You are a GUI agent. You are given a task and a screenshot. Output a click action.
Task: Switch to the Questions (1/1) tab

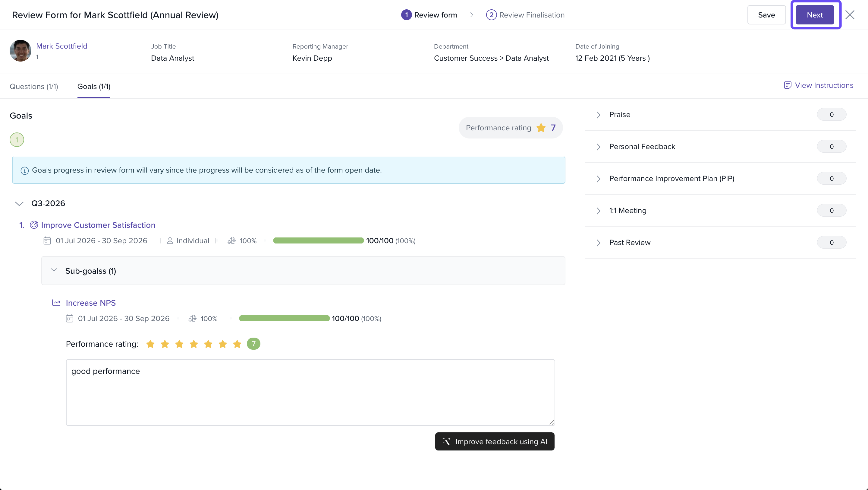point(34,87)
